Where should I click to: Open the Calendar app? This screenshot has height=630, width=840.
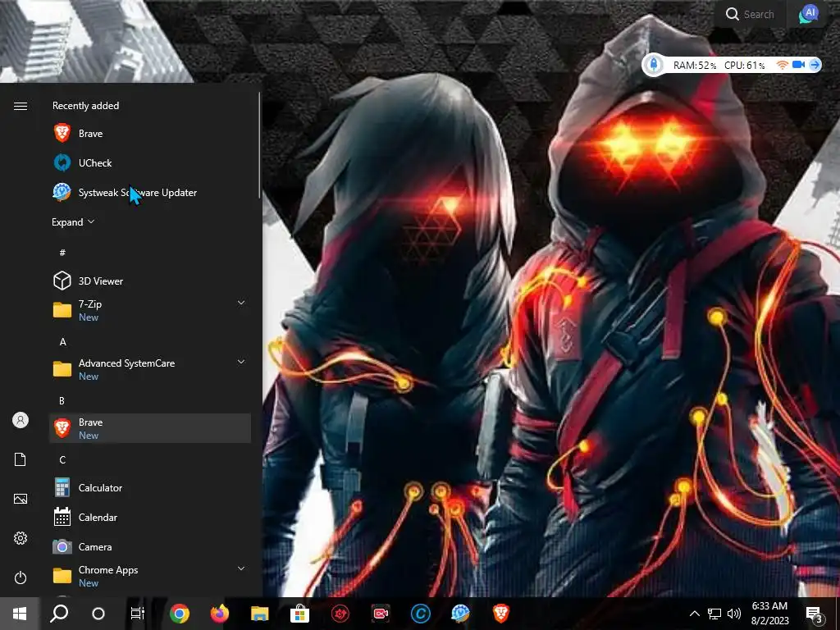(150, 517)
